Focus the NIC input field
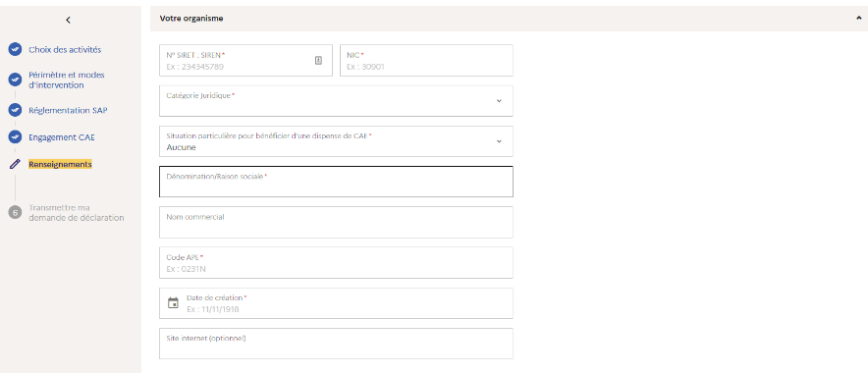 point(426,60)
